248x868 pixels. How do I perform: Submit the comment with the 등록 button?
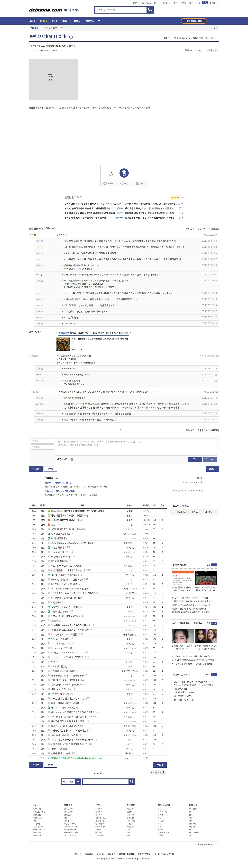point(195,459)
